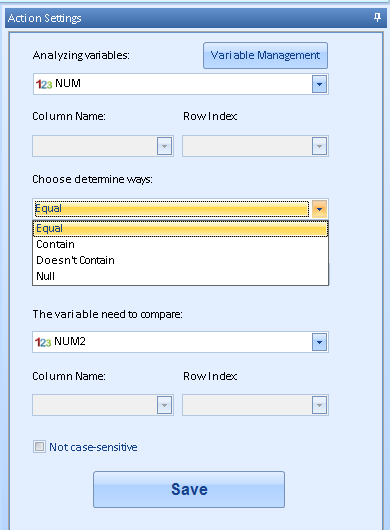This screenshot has height=530, width=390.
Task: Click the 123 icon beside NUM
Action: click(x=44, y=84)
